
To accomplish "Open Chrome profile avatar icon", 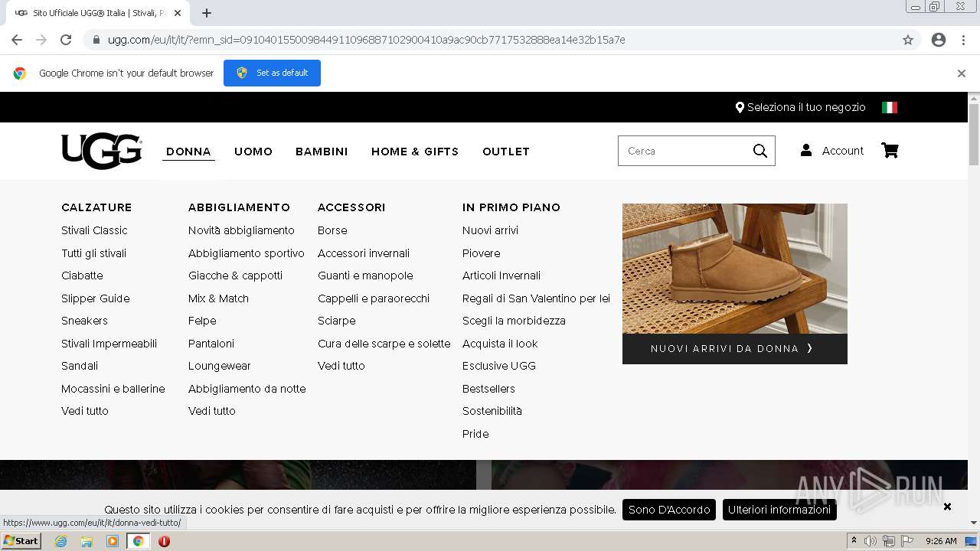I will click(939, 40).
